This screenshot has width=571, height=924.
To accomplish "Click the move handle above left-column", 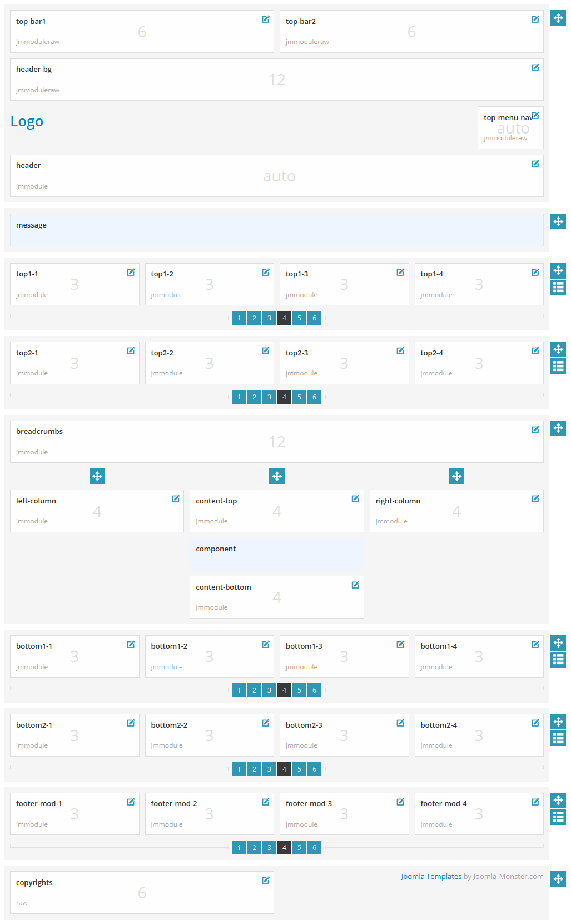I will 97,476.
